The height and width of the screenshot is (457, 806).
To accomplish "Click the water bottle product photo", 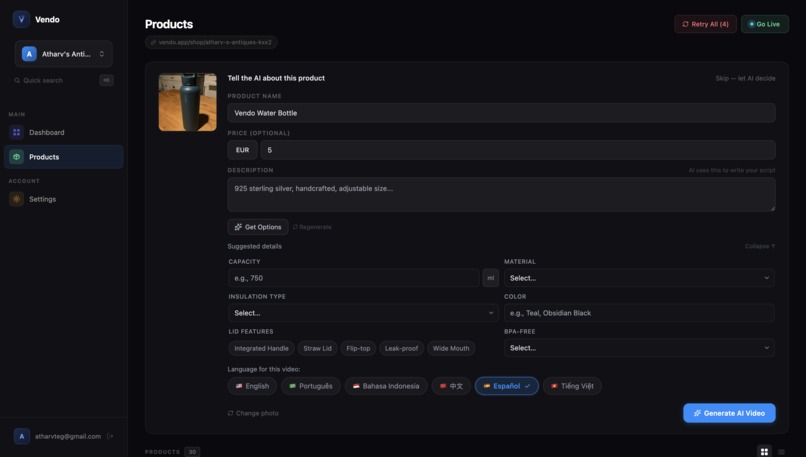I will [188, 102].
